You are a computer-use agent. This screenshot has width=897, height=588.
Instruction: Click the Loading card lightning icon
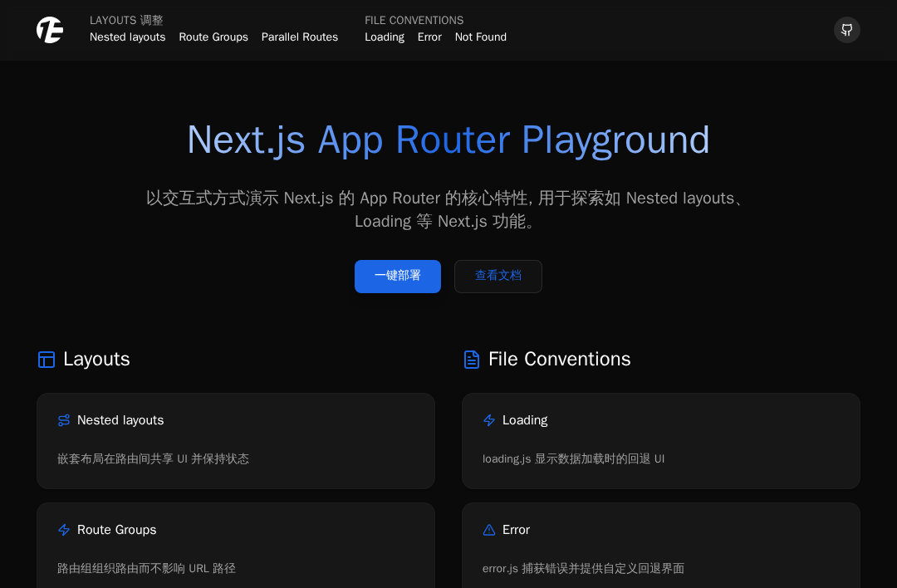coord(489,420)
